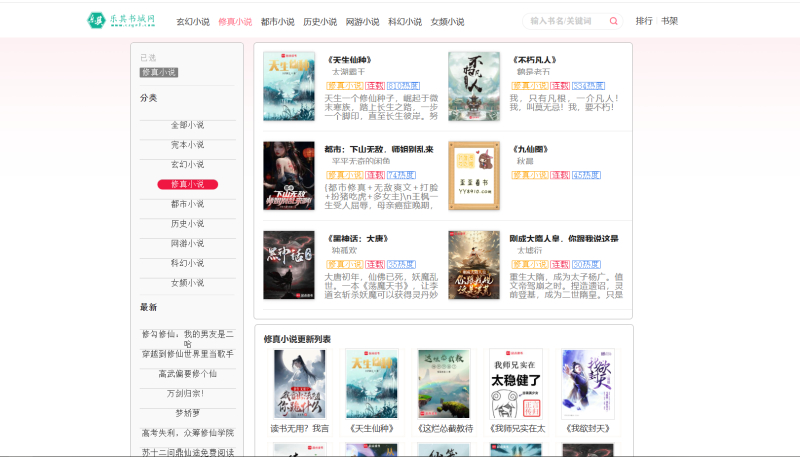The height and width of the screenshot is (457, 800).
Task: Click the heat tag under 《九仙图》
Action: point(586,175)
